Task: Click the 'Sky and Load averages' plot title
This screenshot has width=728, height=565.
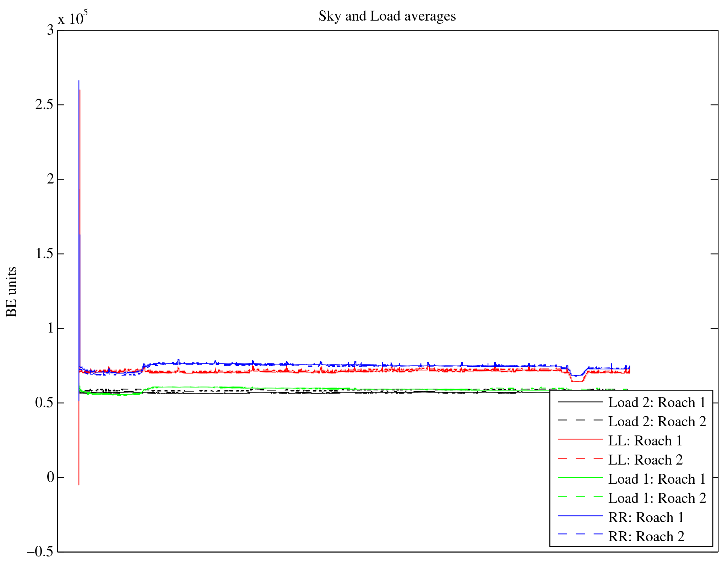Action: [387, 16]
